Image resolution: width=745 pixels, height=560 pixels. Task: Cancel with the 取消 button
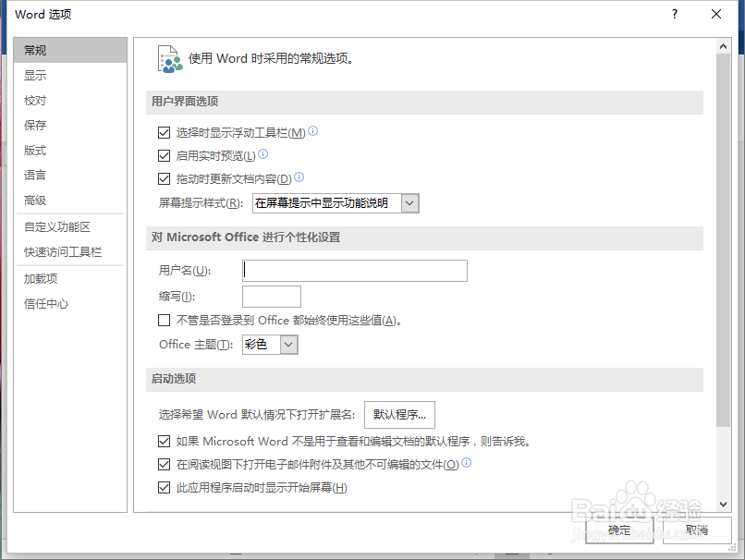pos(697,530)
